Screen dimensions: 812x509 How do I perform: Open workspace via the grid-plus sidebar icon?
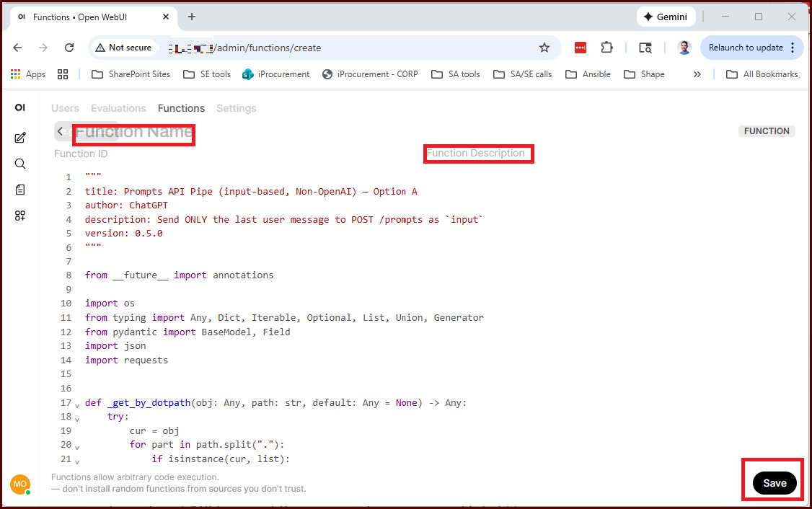(x=20, y=216)
